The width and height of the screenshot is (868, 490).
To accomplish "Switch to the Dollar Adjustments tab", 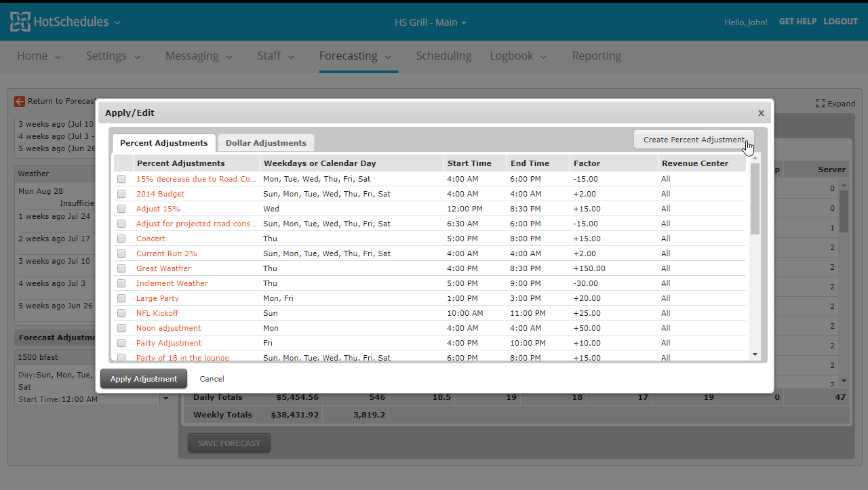I will pos(266,143).
